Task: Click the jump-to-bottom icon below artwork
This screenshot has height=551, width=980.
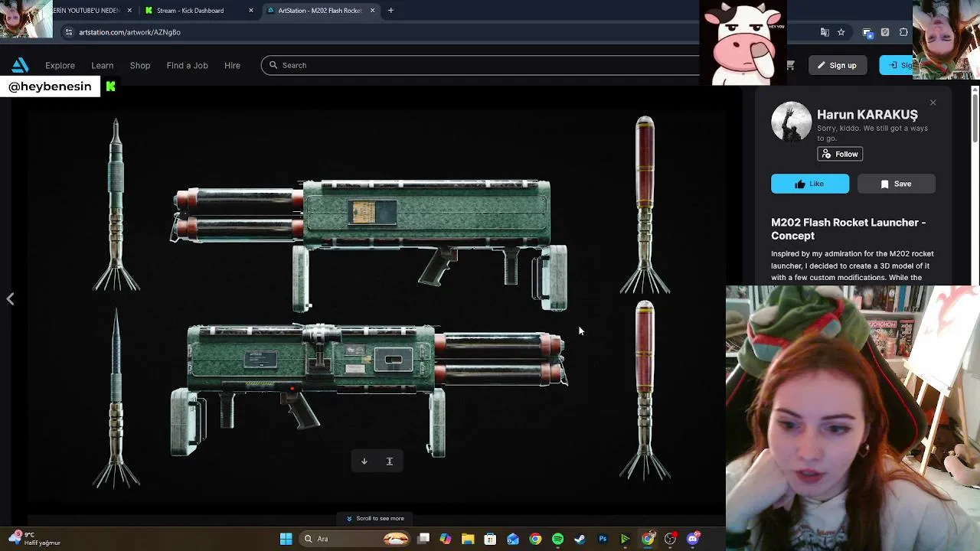Action: point(389,461)
